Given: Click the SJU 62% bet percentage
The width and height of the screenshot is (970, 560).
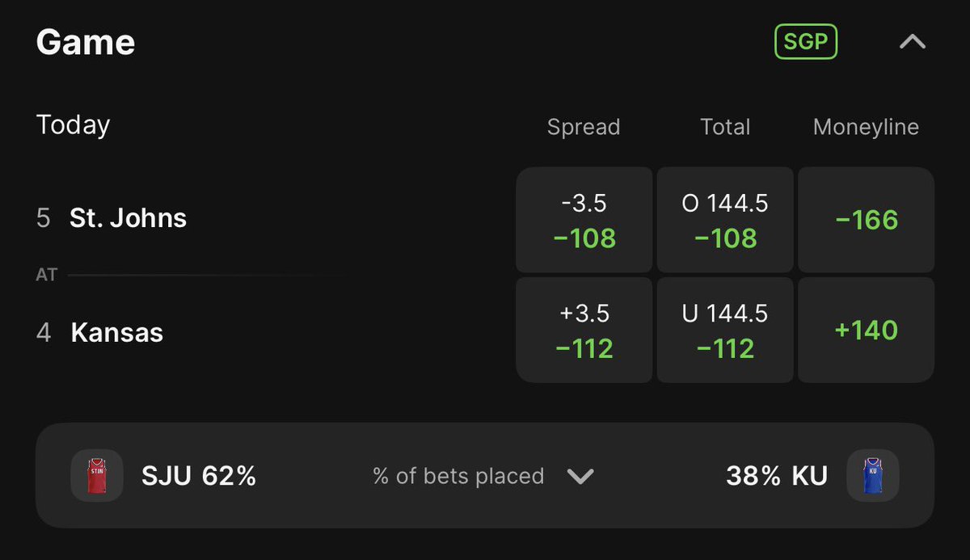Looking at the screenshot, I should (x=199, y=476).
